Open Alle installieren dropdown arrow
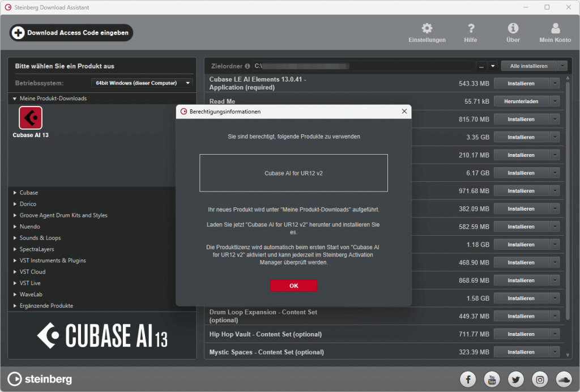580x392 pixels. 562,66
